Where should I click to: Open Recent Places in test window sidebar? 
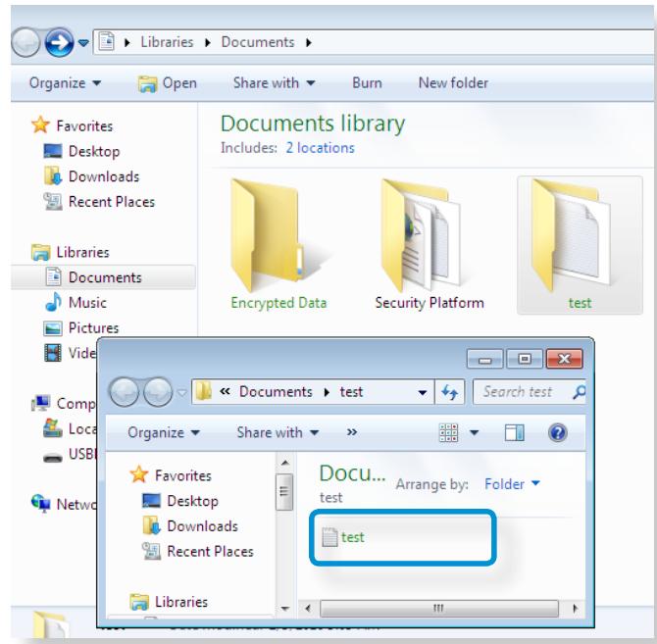click(x=198, y=551)
